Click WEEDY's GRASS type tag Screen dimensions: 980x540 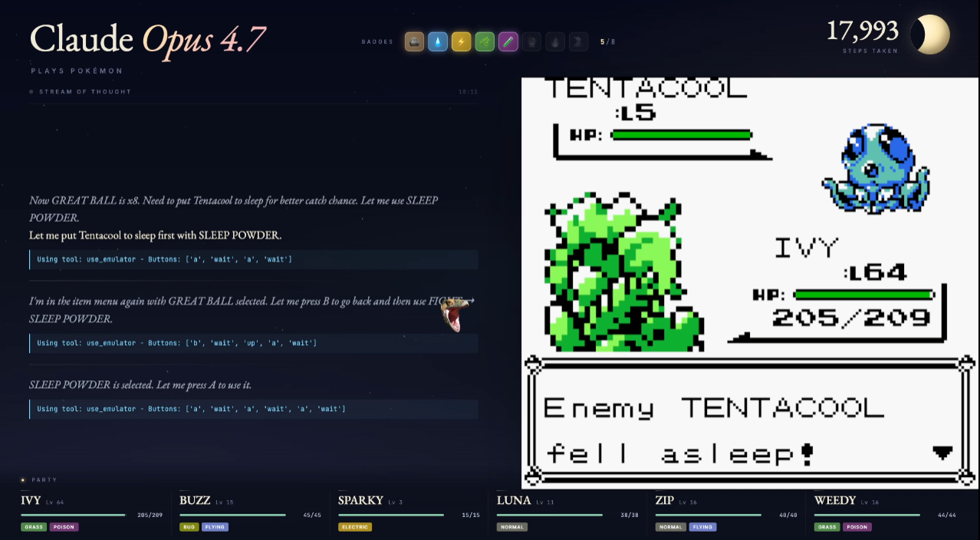click(x=827, y=527)
